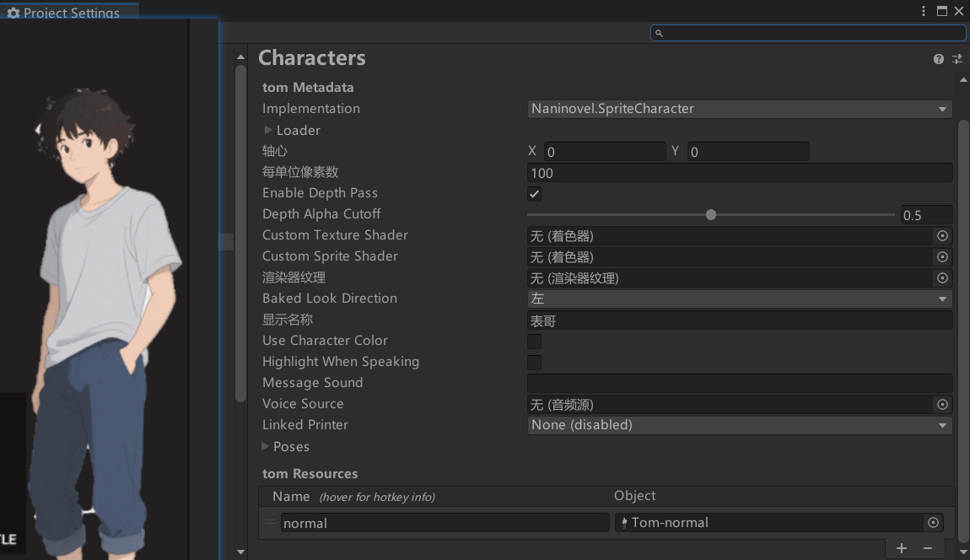This screenshot has height=560, width=970.
Task: Open the Baked Look Direction dropdown
Action: [739, 299]
